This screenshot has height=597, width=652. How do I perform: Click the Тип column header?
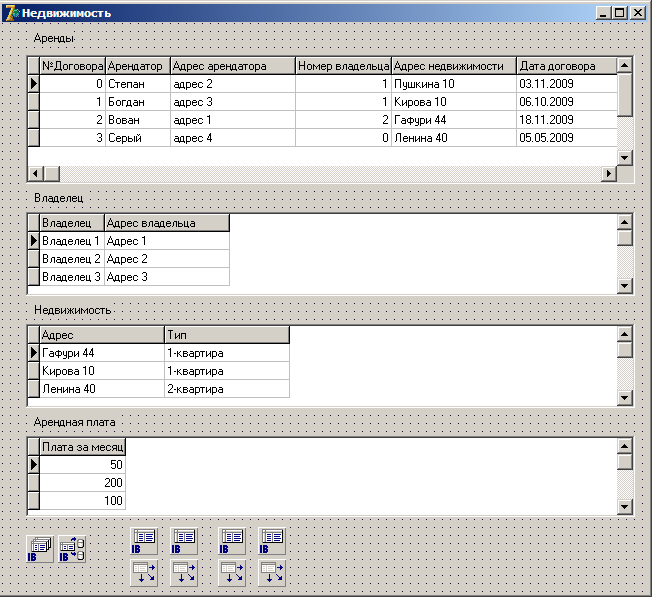point(227,335)
